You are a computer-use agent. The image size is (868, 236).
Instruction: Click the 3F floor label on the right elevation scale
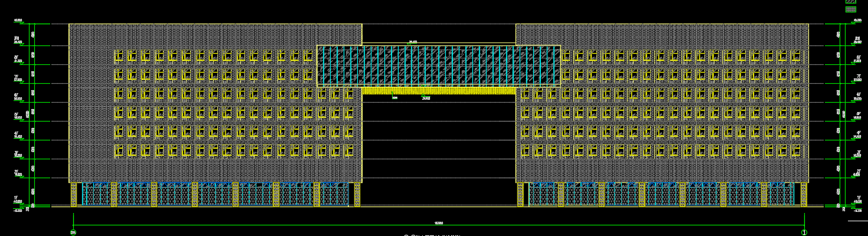(x=858, y=152)
